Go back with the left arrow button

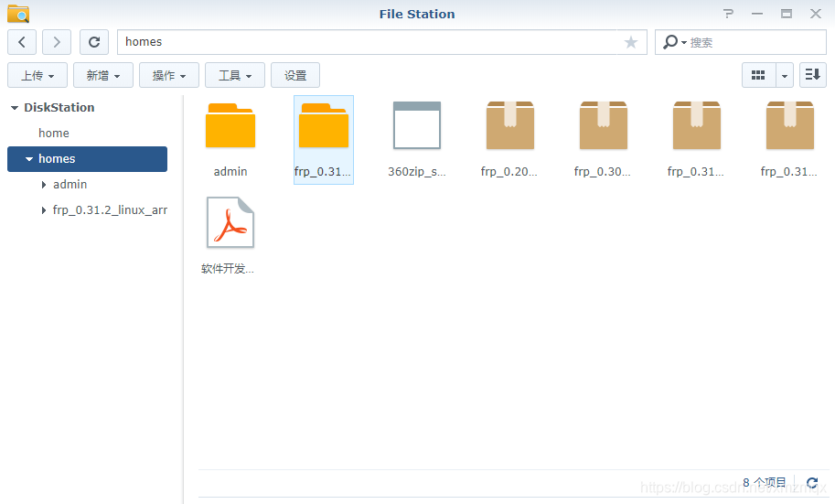pyautogui.click(x=22, y=42)
